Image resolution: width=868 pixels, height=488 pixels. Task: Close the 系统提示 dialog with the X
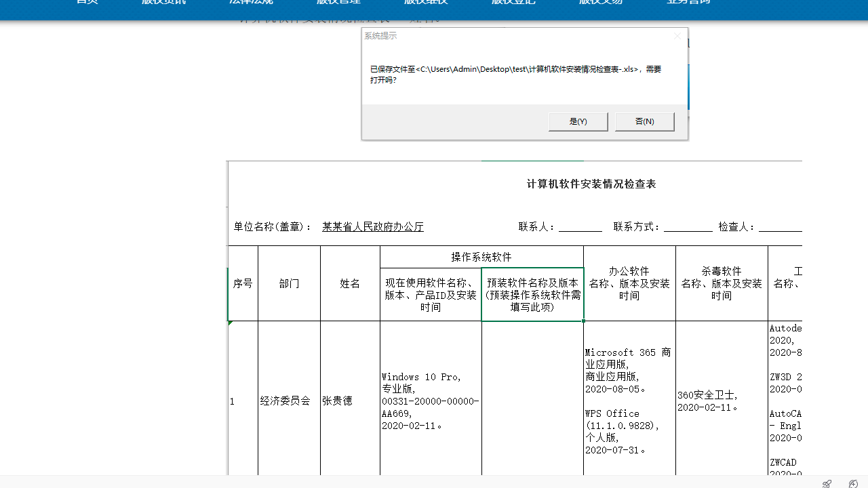pyautogui.click(x=677, y=36)
